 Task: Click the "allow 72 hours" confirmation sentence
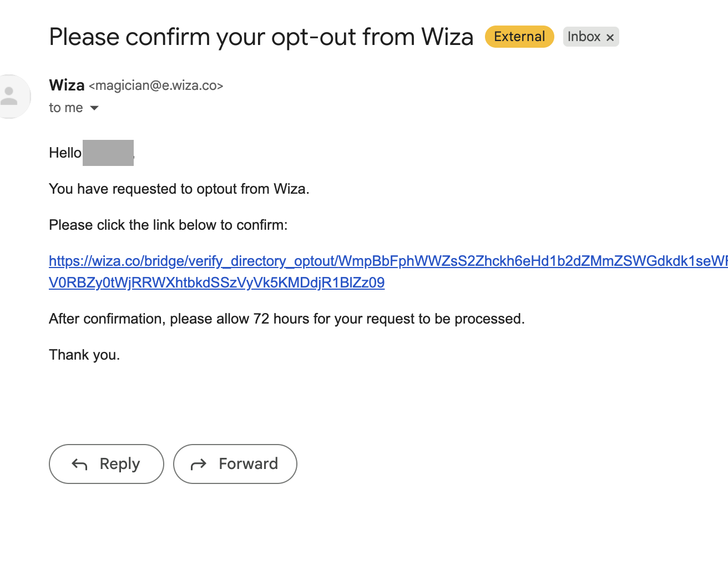coord(287,319)
